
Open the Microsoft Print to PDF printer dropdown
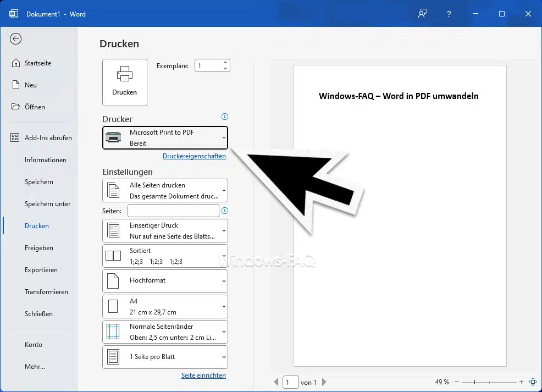tap(165, 137)
